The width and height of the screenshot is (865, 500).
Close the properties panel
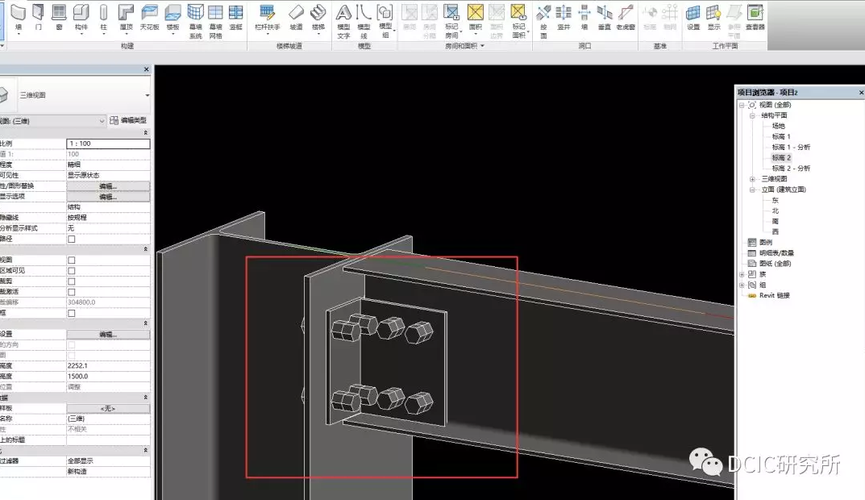[146, 70]
